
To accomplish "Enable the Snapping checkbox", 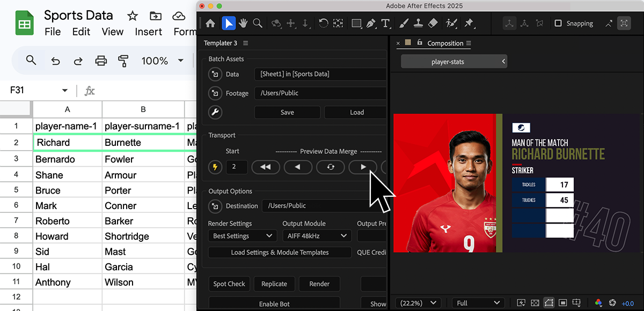I will (x=558, y=24).
